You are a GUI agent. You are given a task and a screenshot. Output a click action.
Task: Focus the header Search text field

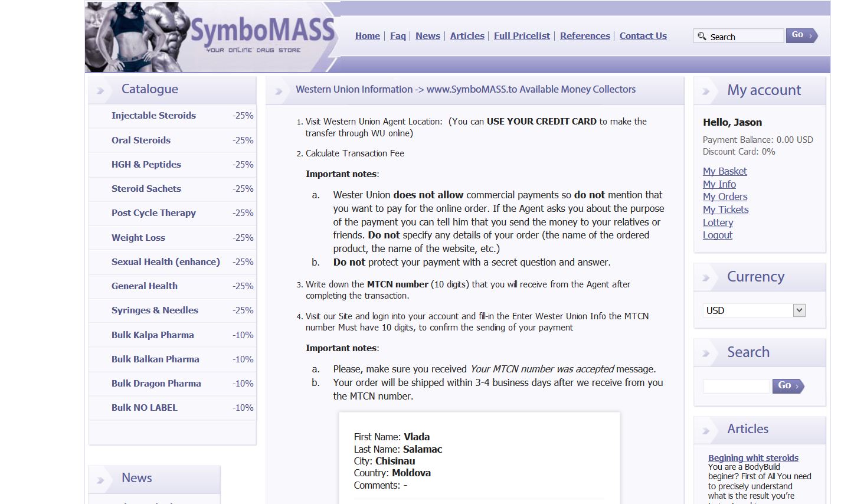(744, 37)
